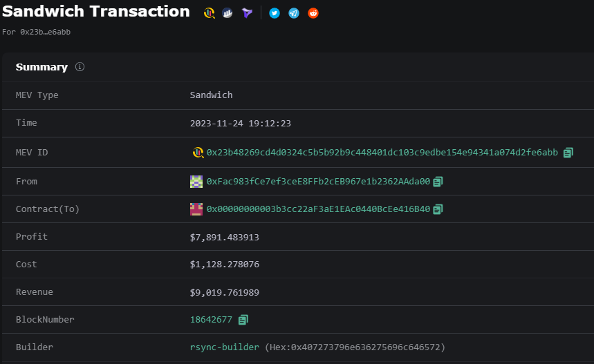
Task: Open block 18642677 link
Action: click(x=212, y=320)
